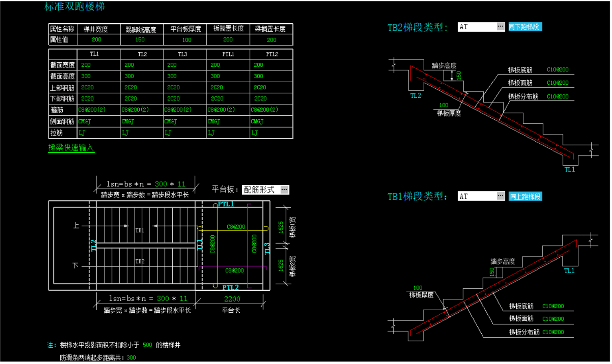Select PTL2 拉筋 cell LJ
Image resolution: width=612 pixels, height=364 pixels.
tap(254, 133)
